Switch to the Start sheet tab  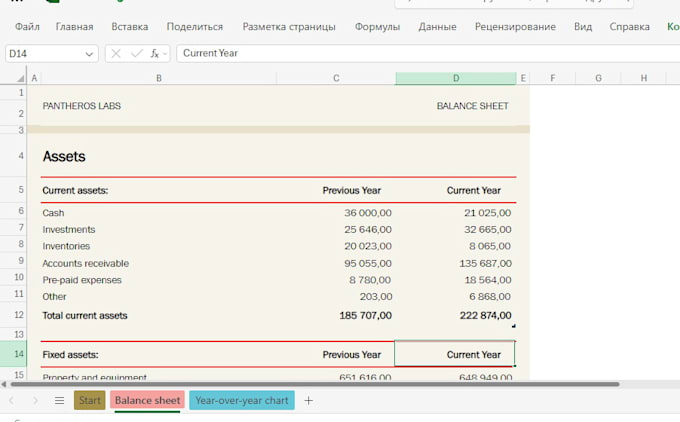coord(89,400)
